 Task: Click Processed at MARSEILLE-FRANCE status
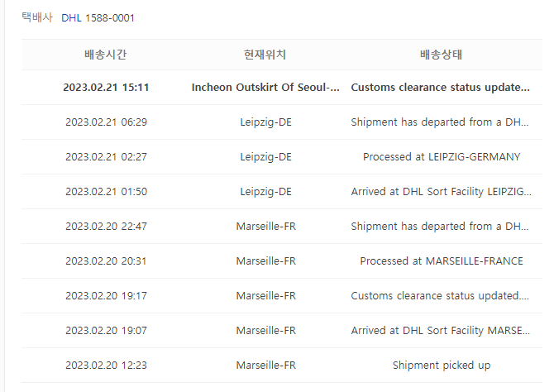pos(442,261)
